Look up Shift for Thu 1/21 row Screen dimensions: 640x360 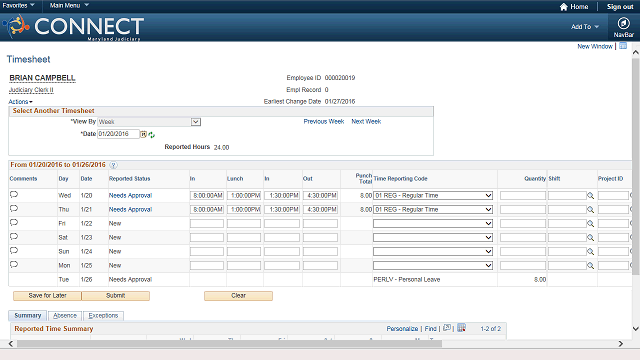(x=590, y=209)
